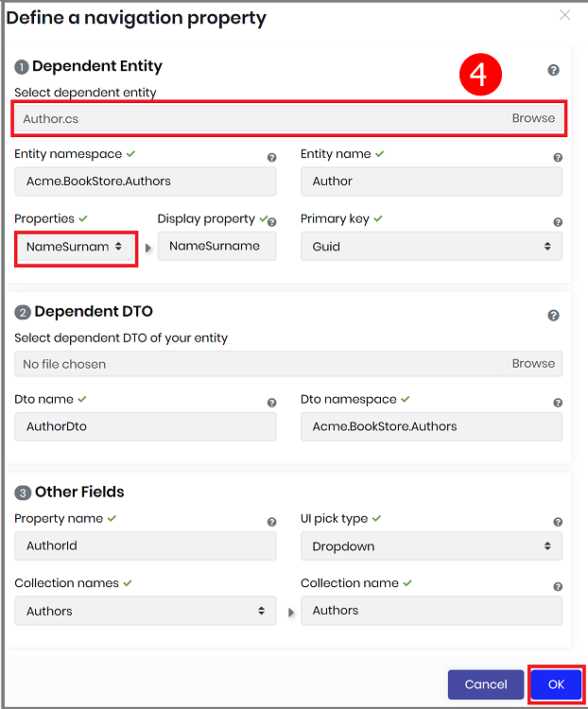Click help icon beside Collection name
This screenshot has height=709, width=588.
558,587
